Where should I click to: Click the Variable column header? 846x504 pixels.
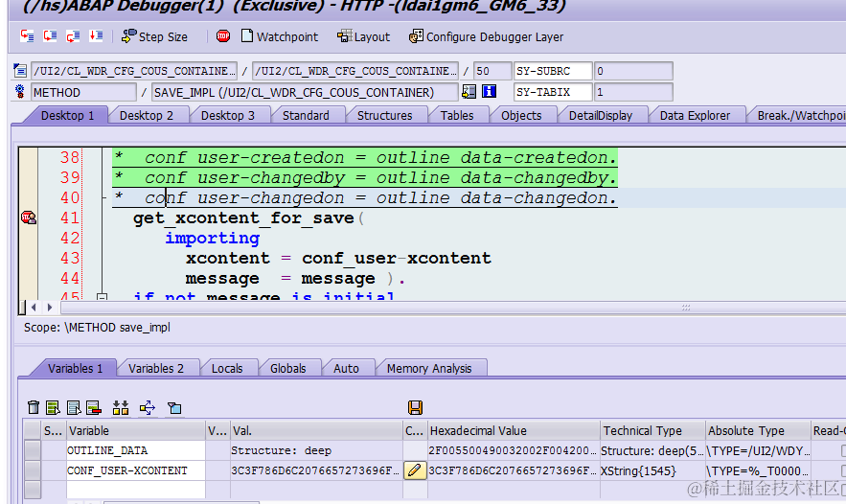[135, 430]
